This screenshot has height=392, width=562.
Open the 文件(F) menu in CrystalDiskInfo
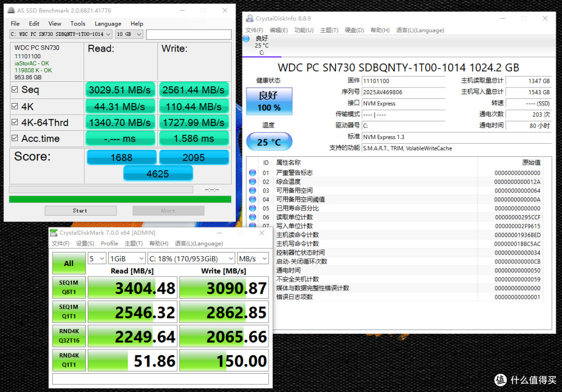(x=254, y=30)
